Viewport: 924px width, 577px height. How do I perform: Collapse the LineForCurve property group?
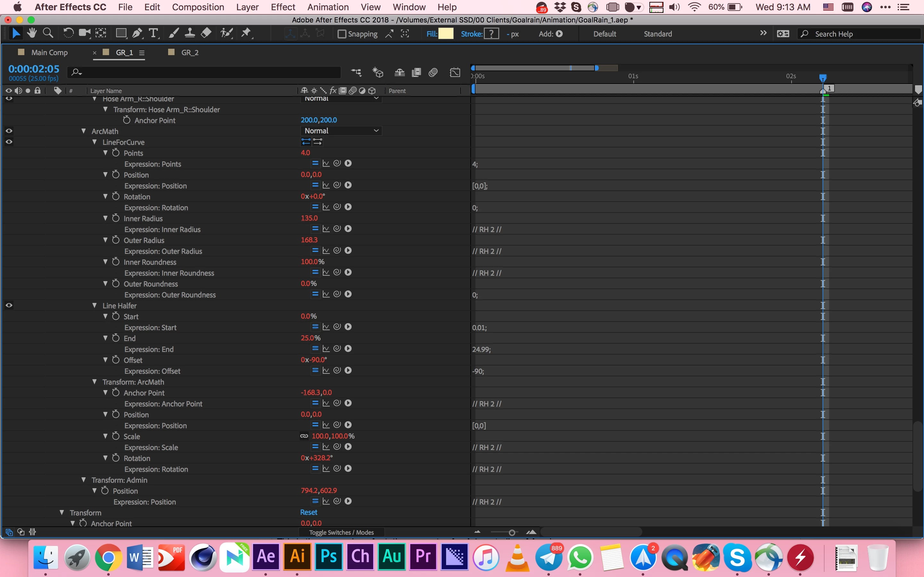(95, 142)
